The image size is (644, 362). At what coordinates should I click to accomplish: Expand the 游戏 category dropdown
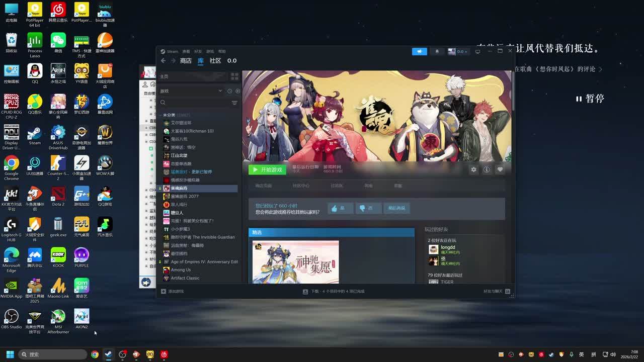[220, 91]
